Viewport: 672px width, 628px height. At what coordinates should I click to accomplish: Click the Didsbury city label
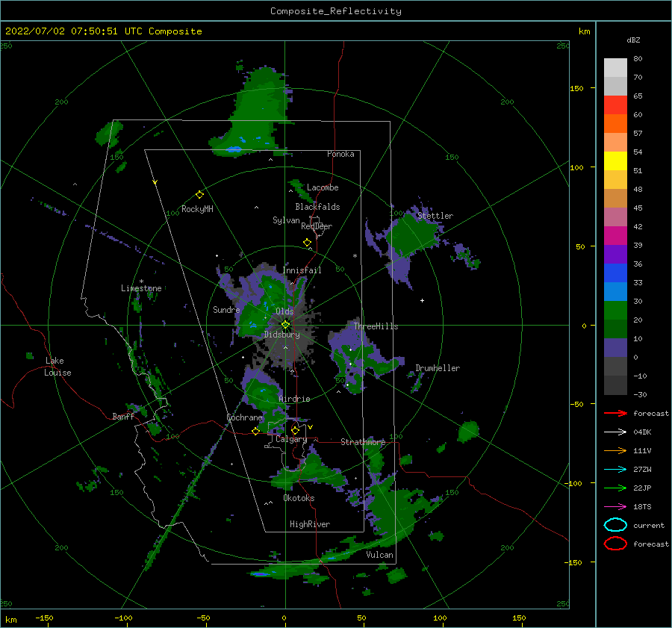click(x=282, y=335)
